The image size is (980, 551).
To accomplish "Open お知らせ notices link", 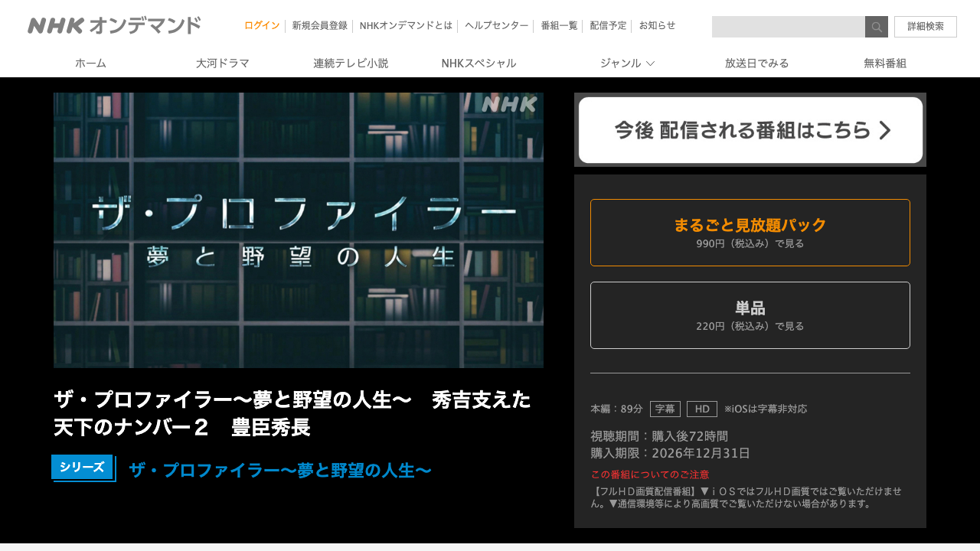I will (x=657, y=25).
